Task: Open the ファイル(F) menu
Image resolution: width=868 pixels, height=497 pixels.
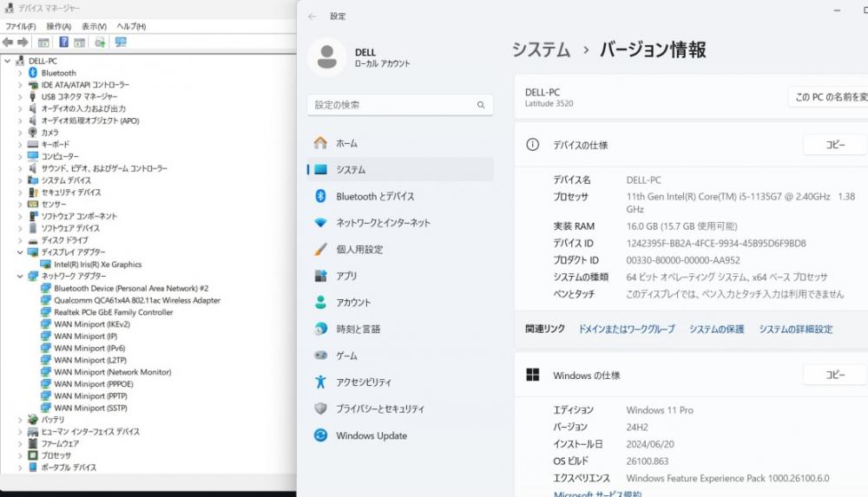Action: click(21, 27)
